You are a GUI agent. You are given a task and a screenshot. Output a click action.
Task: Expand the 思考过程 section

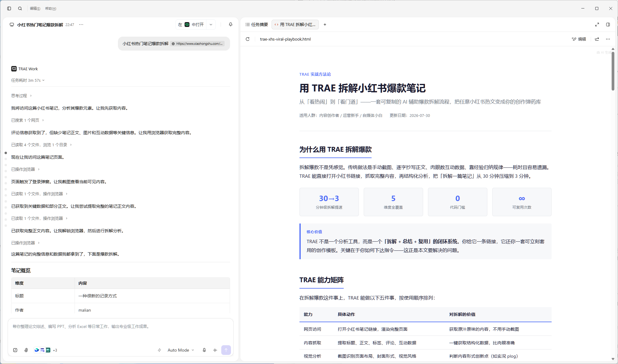(x=21, y=96)
